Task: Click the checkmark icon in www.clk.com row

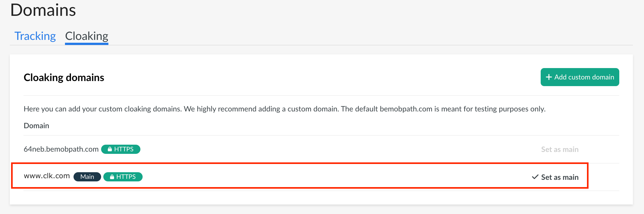Action: pos(535,177)
